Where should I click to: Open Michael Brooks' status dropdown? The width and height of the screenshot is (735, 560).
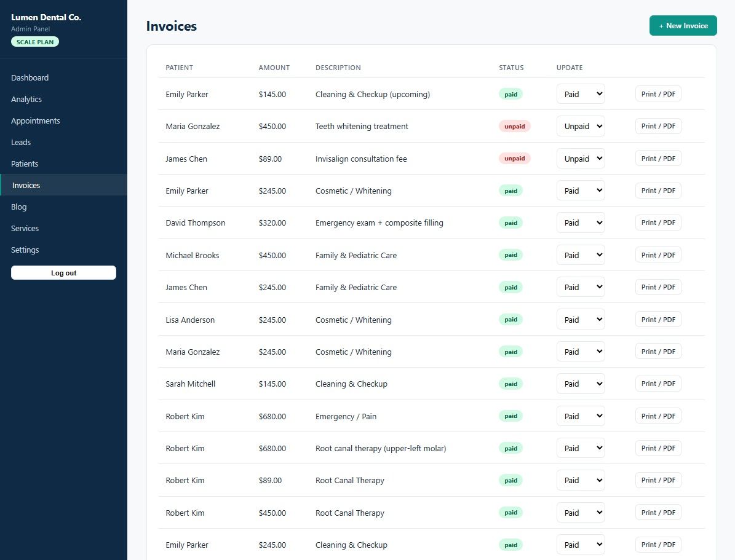[581, 255]
